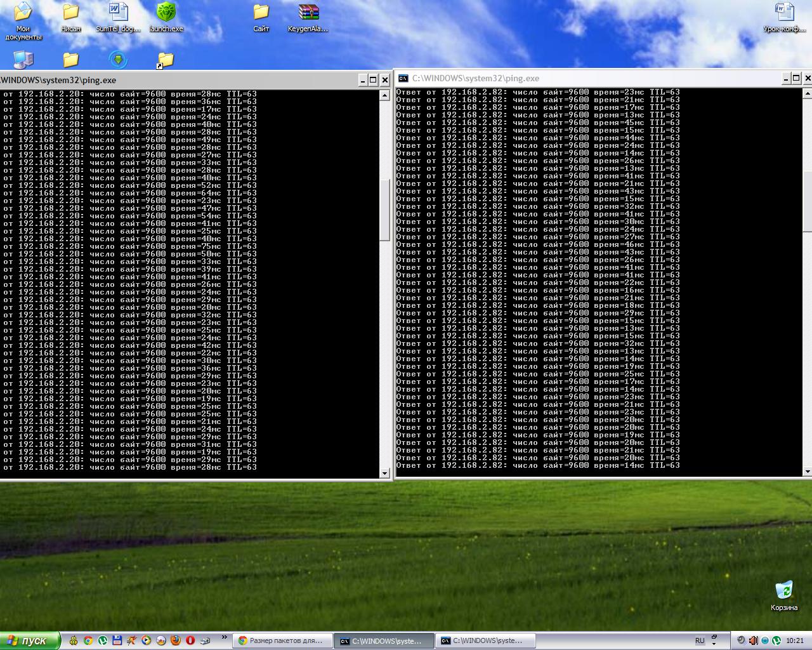Select the SumTel_dog Word document icon
Image resolution: width=812 pixels, height=650 pixels.
118,13
